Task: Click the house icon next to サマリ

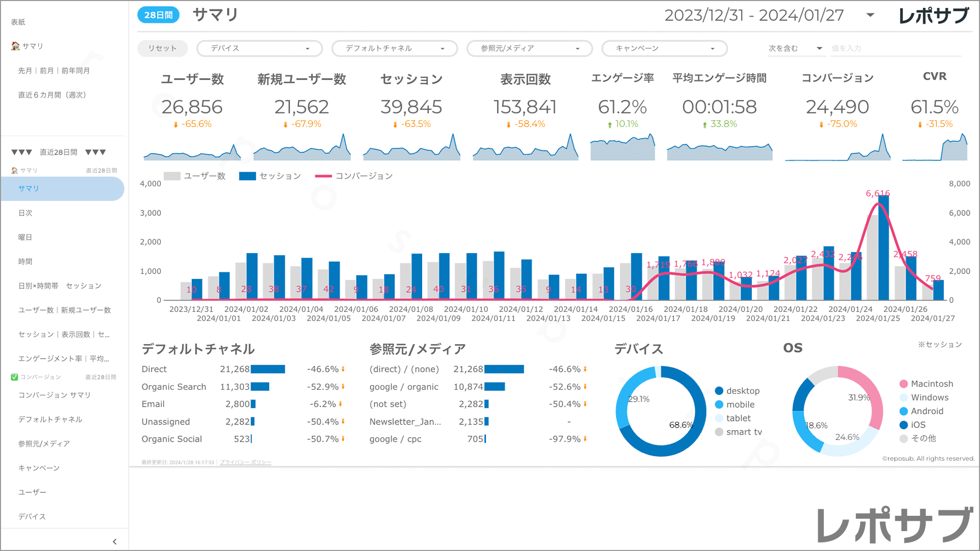Action: click(x=15, y=46)
